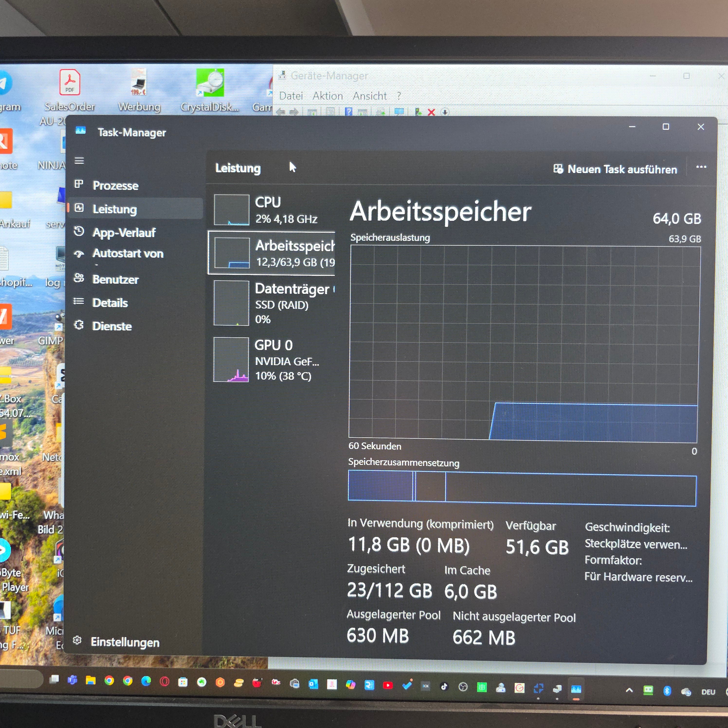Open the Datei menu in Geräte-Manager
The height and width of the screenshot is (728, 728).
pos(291,96)
